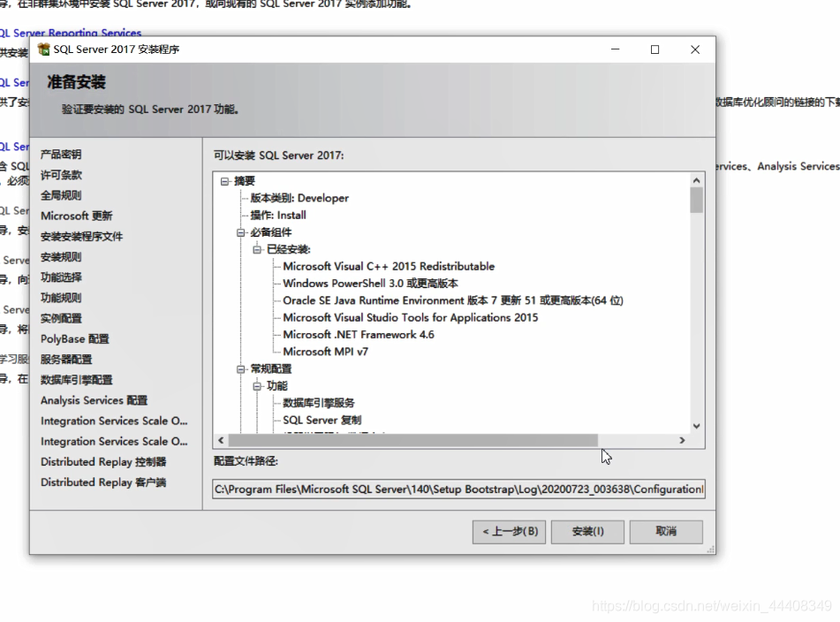Click the summary tree vertical scroll thumb

tap(696, 201)
